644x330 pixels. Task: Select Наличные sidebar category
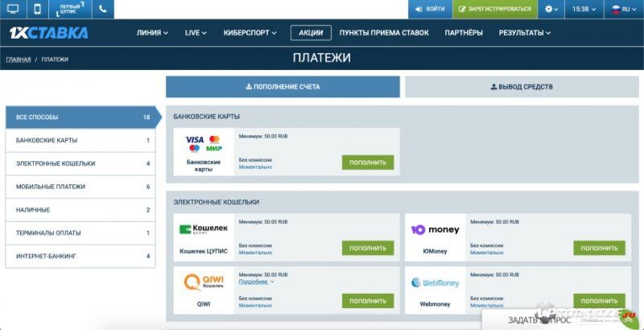[81, 210]
